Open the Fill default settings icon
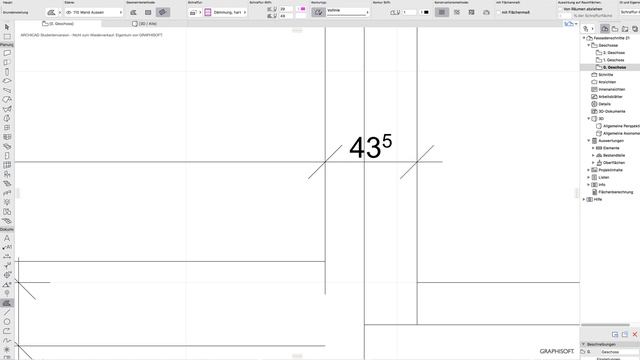 [51, 12]
